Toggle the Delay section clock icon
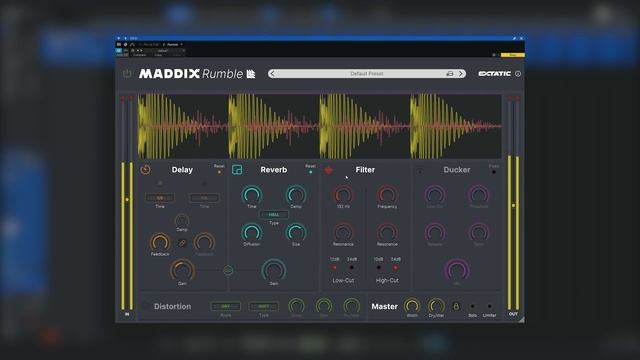Viewport: 640px width, 360px height. pyautogui.click(x=145, y=169)
